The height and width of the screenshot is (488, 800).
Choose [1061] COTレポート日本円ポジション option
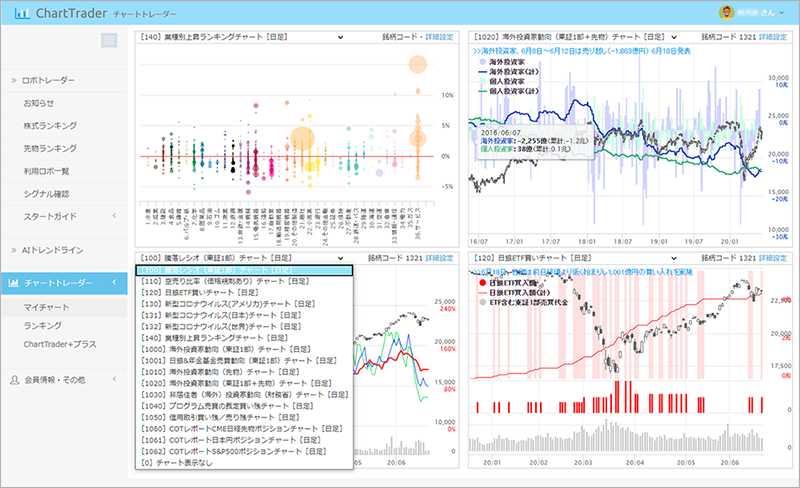244,440
